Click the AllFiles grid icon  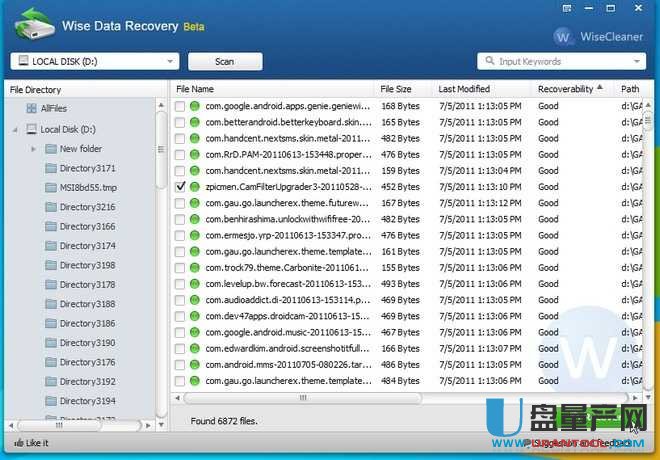(31, 108)
